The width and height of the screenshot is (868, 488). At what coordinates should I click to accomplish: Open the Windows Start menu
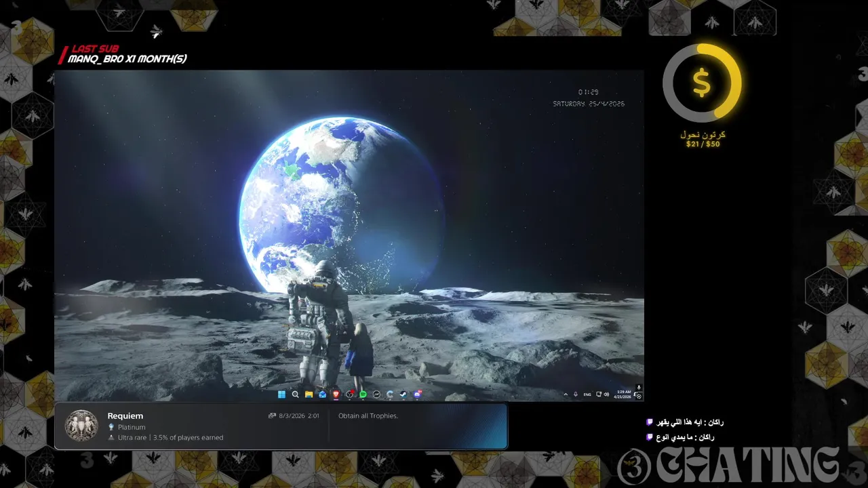click(x=281, y=394)
